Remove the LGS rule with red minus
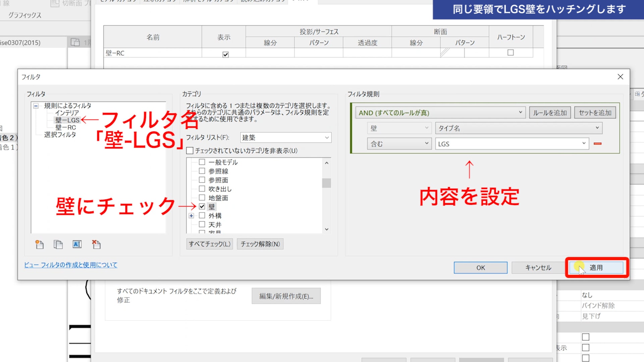This screenshot has width=644, height=362. [597, 143]
